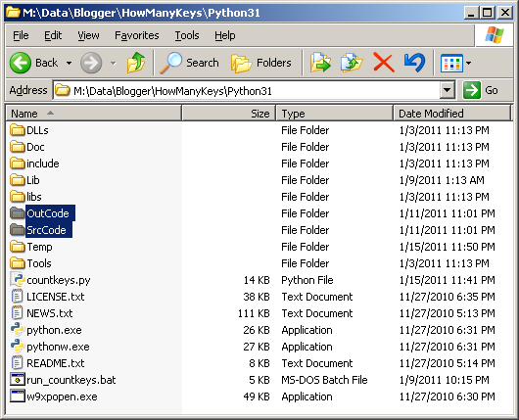Click the OutCode folder icon
The height and width of the screenshot is (420, 519).
[x=18, y=213]
